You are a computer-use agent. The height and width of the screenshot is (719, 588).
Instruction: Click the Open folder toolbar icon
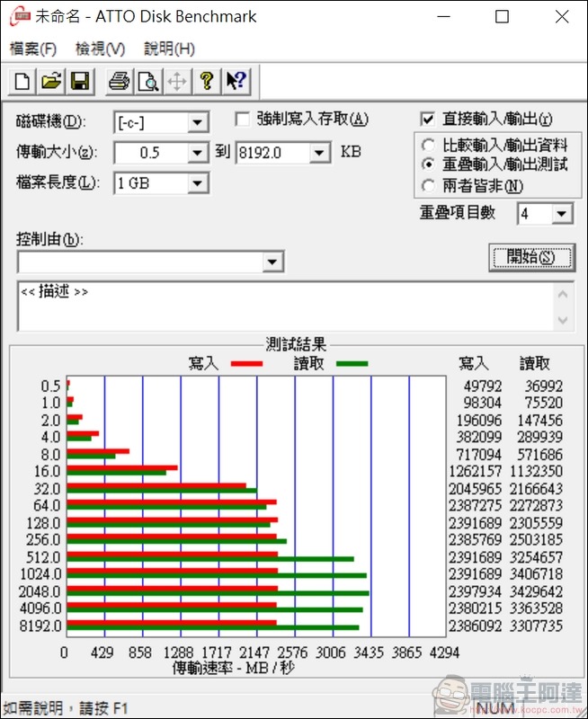tap(51, 82)
